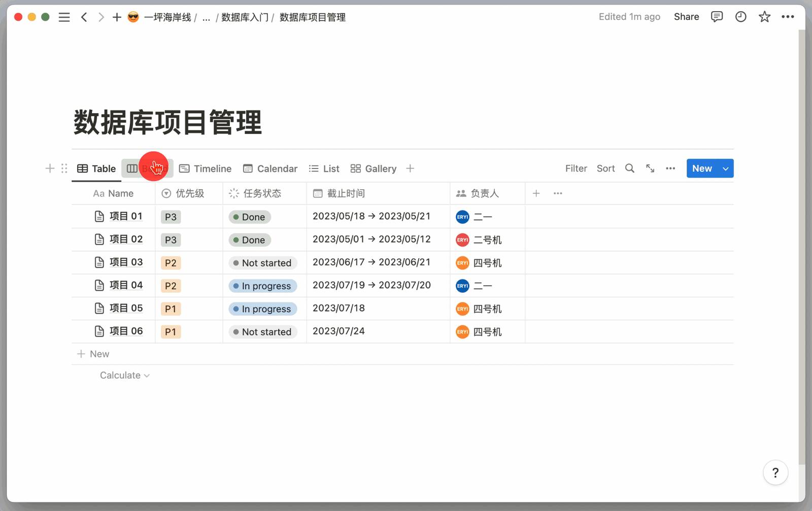Open the help question mark button
The width and height of the screenshot is (812, 511).
click(x=775, y=472)
